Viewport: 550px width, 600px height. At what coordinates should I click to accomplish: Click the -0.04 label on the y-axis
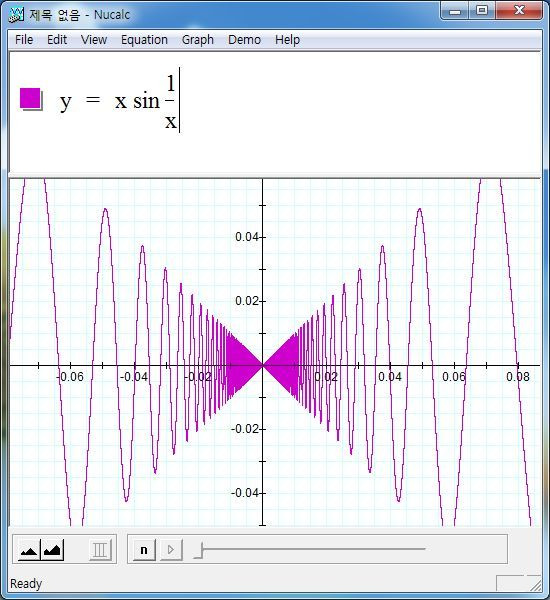[x=245, y=492]
